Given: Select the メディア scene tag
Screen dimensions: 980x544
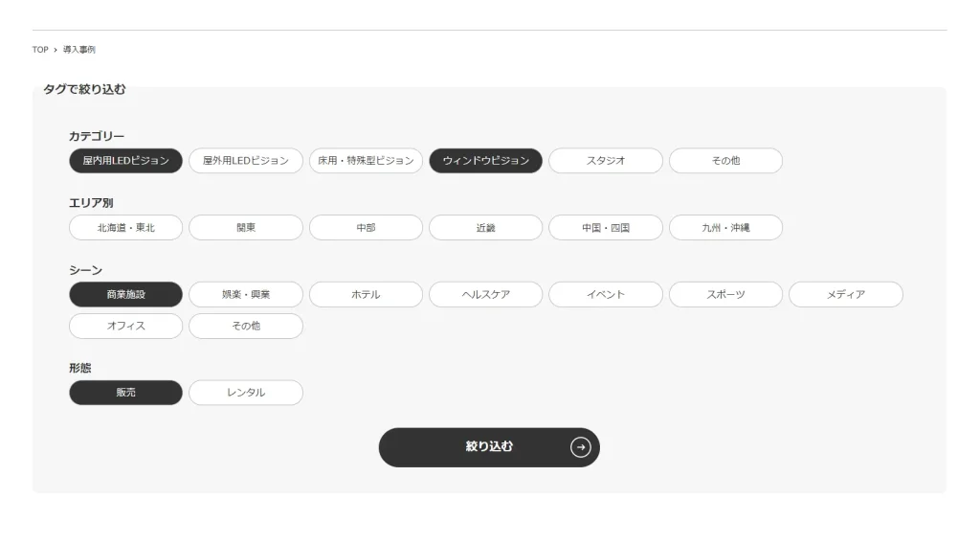Looking at the screenshot, I should pos(845,295).
